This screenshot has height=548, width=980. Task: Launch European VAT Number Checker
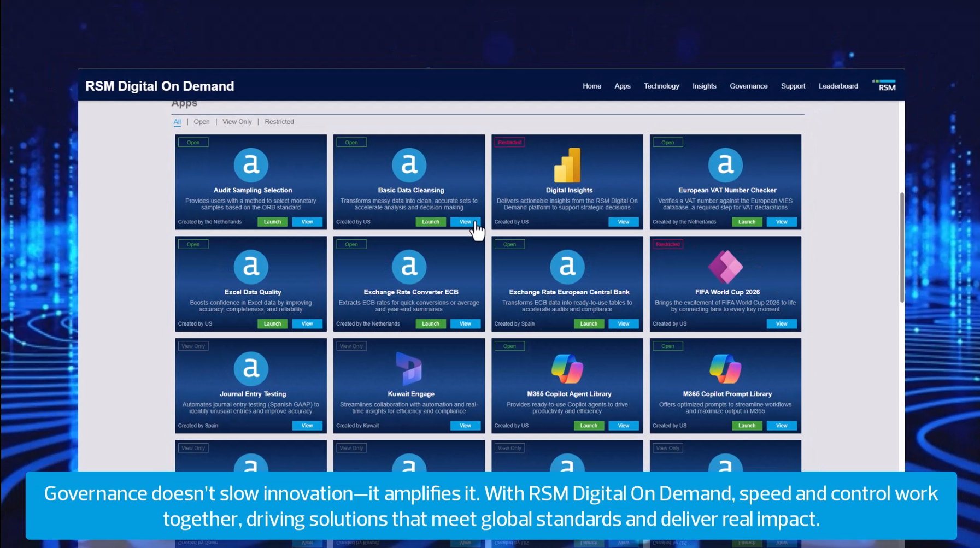coord(747,222)
